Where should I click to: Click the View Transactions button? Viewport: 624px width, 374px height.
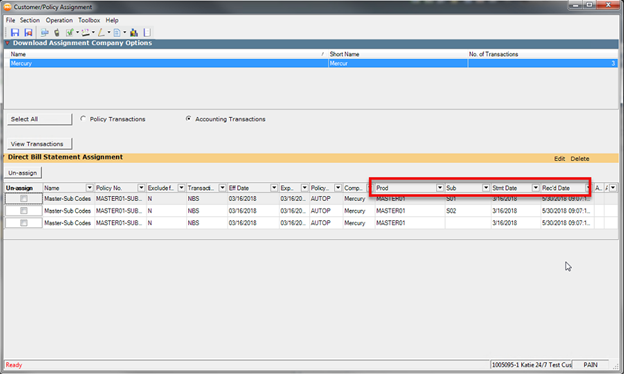[39, 144]
